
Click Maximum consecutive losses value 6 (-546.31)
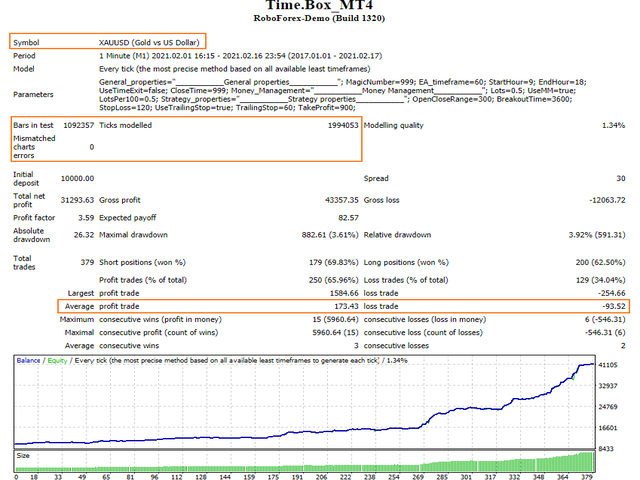(x=605, y=319)
